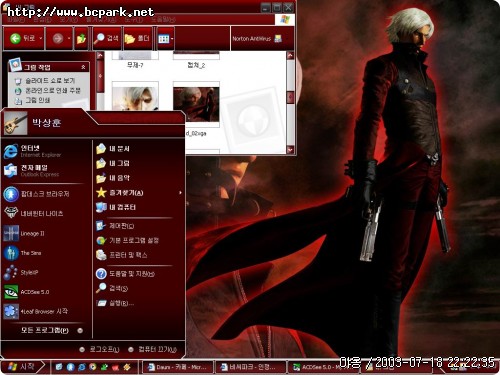
Task: Open the 검색 search toolbar button
Action: pos(106,39)
